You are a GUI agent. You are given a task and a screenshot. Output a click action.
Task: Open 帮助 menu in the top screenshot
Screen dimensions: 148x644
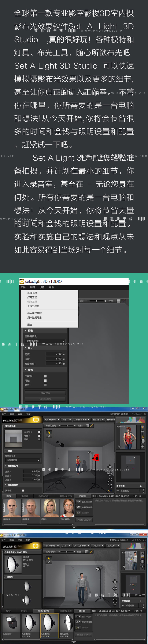coord(51,287)
